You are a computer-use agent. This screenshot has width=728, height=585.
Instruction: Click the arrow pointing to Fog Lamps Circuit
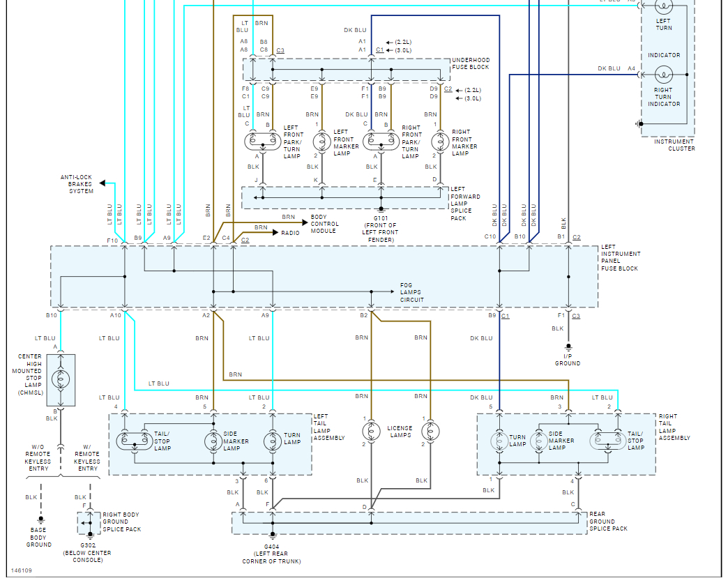coord(391,291)
